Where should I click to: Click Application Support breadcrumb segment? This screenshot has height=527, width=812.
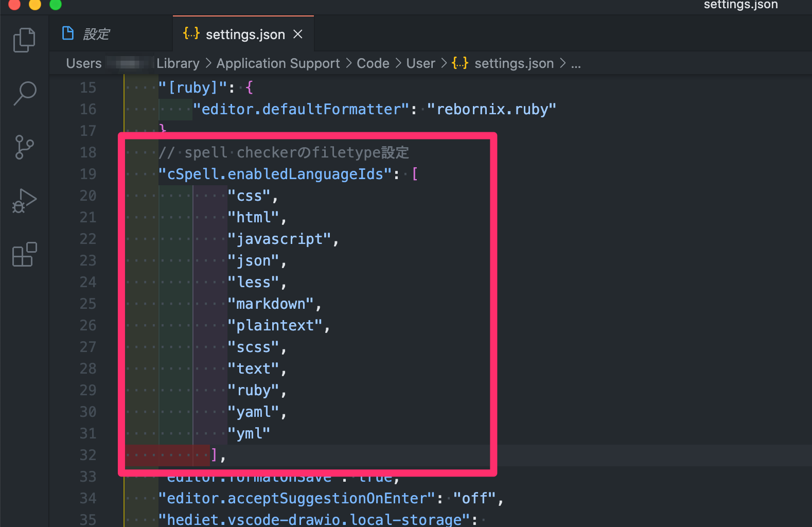[x=278, y=63]
